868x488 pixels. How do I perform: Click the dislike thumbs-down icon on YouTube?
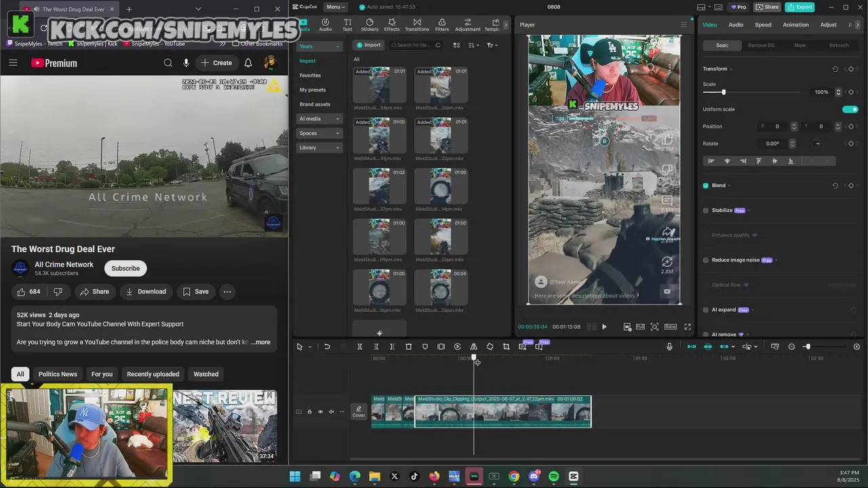coord(58,291)
